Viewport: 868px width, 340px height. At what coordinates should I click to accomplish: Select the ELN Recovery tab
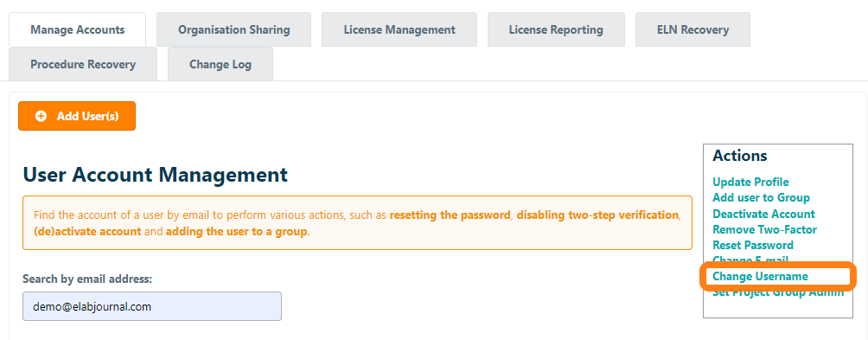pos(692,29)
